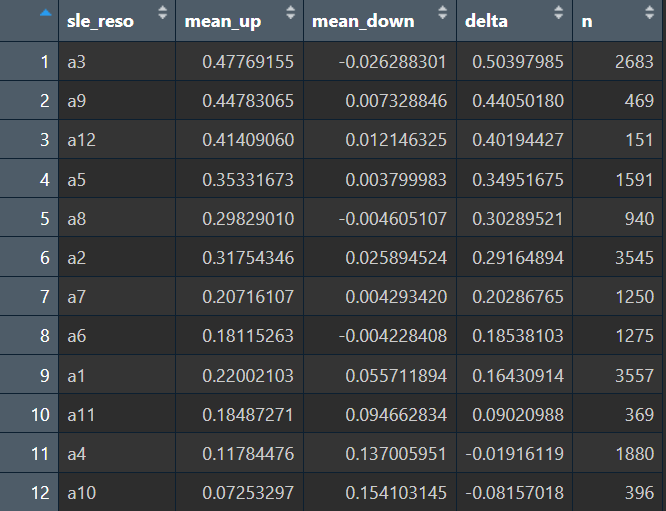666x511 pixels.
Task: Sort by mean_down column arrows
Action: click(x=443, y=12)
